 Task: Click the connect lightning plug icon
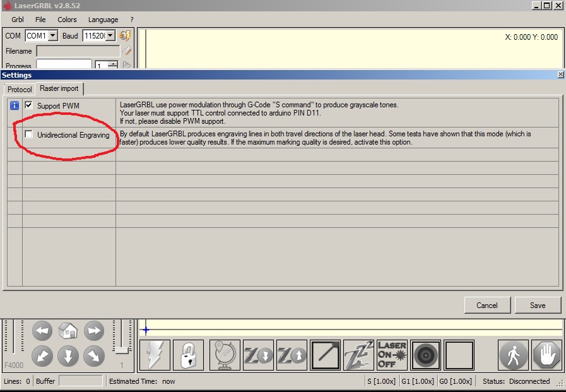point(125,35)
